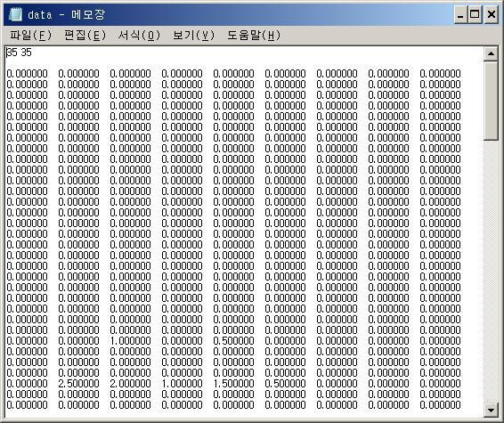This screenshot has width=504, height=423.
Task: Click the 0.500000 in the row with only one 1.000000
Action: [233, 341]
